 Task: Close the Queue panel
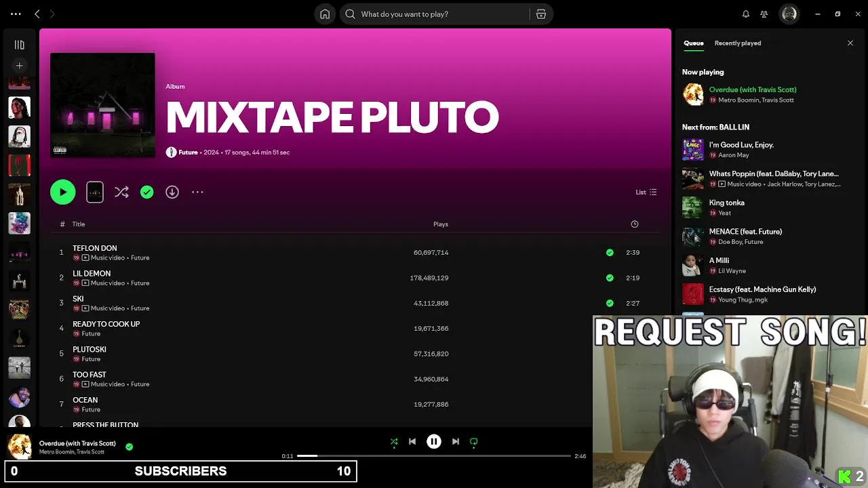click(x=850, y=43)
